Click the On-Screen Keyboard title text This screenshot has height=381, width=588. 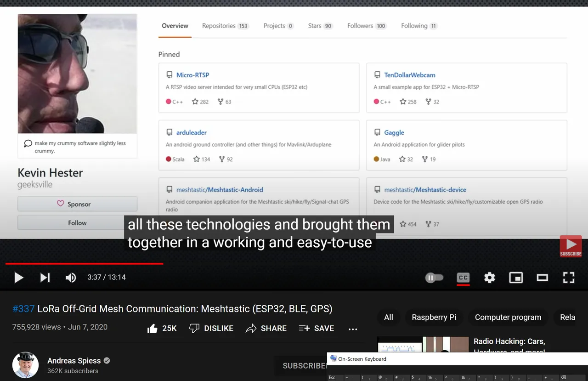[362, 359]
